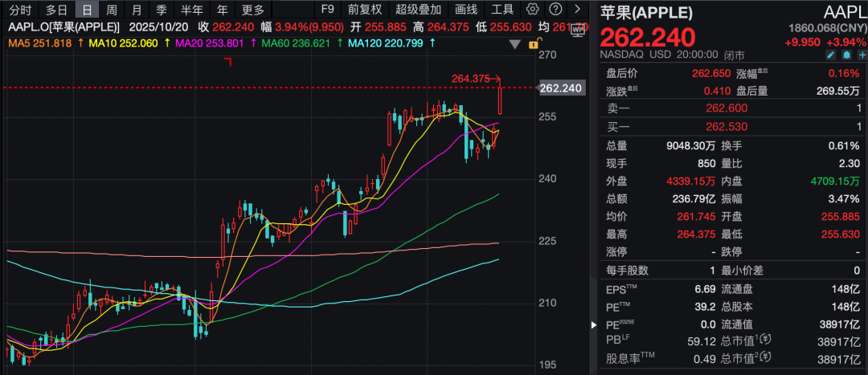Viewport: 868px width, 375px height.
Task: Switch to the 多日 multi-day tab
Action: point(56,10)
